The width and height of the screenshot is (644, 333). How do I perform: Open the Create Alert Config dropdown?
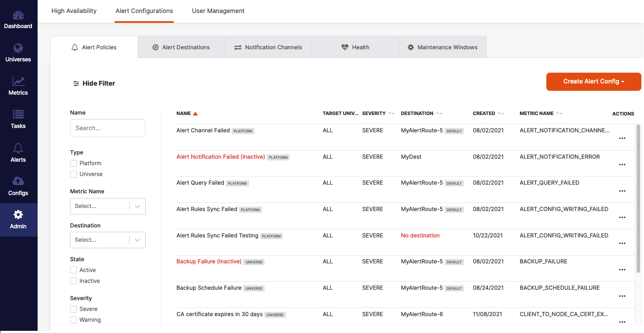593,81
